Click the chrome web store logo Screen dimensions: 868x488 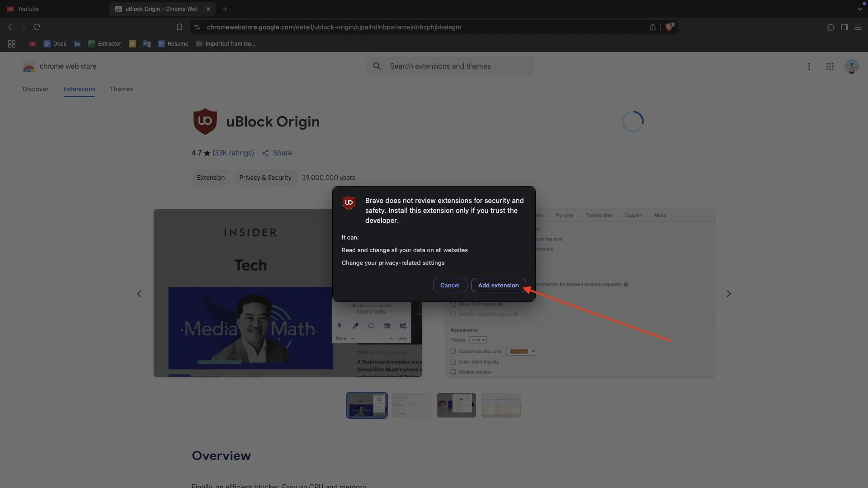pyautogui.click(x=59, y=66)
